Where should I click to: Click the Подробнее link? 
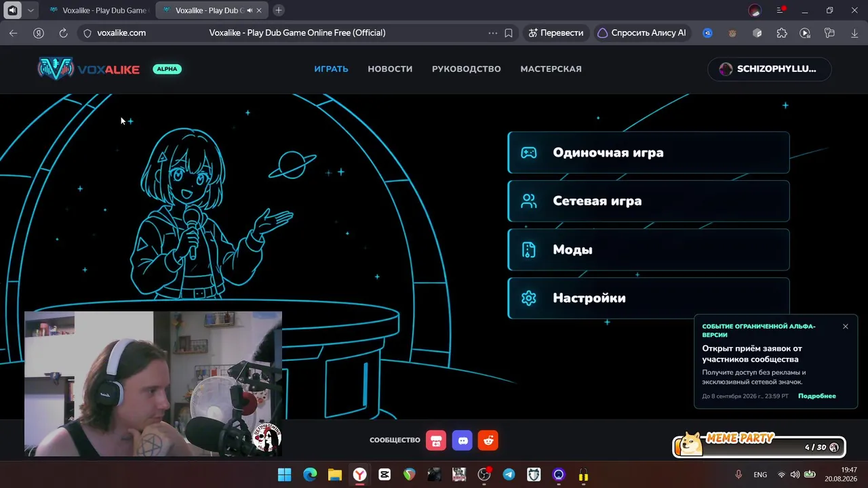(817, 396)
